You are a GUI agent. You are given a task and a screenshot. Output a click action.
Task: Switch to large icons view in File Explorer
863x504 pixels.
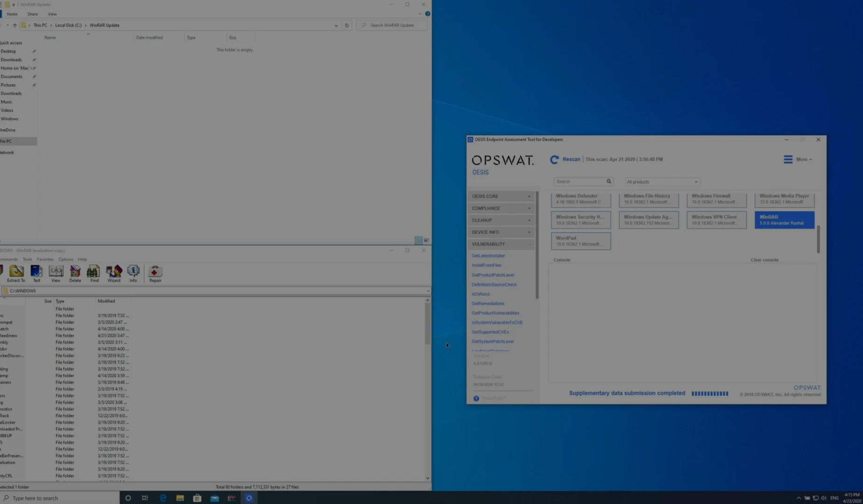(426, 240)
